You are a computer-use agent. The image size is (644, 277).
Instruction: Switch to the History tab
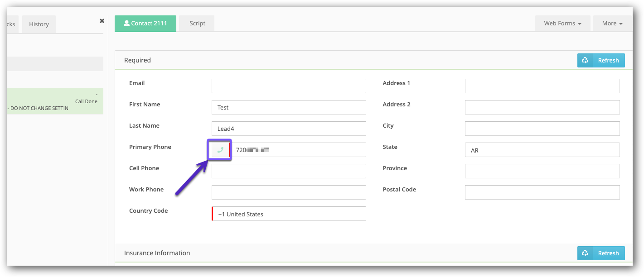(x=39, y=24)
